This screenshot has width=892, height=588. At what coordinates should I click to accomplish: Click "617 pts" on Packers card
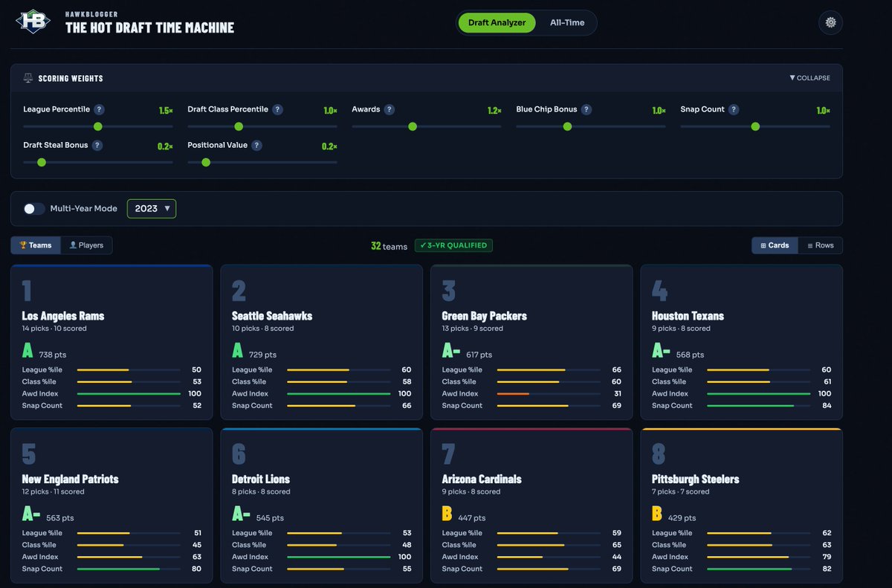478,355
